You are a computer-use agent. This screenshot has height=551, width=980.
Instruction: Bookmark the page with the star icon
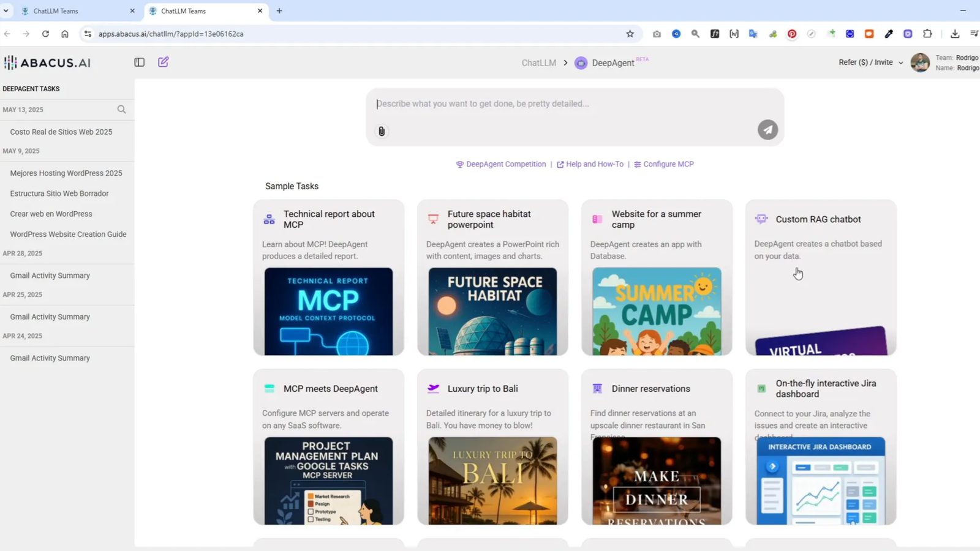(x=630, y=34)
